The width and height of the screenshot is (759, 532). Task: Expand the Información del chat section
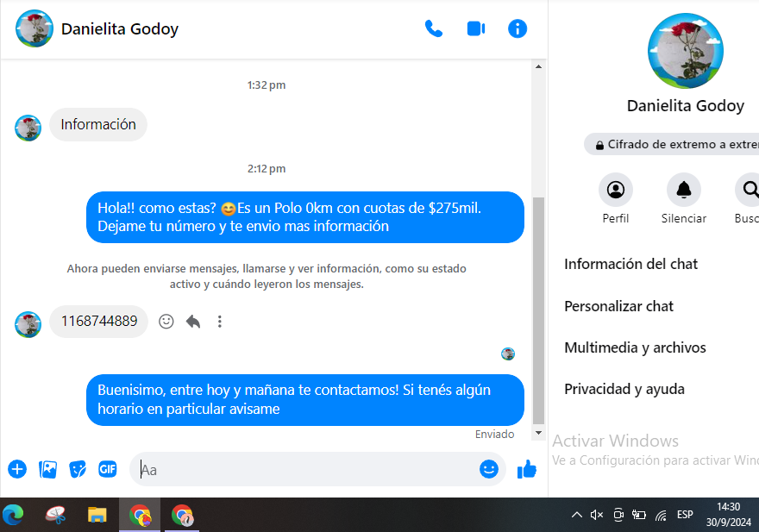tap(631, 264)
